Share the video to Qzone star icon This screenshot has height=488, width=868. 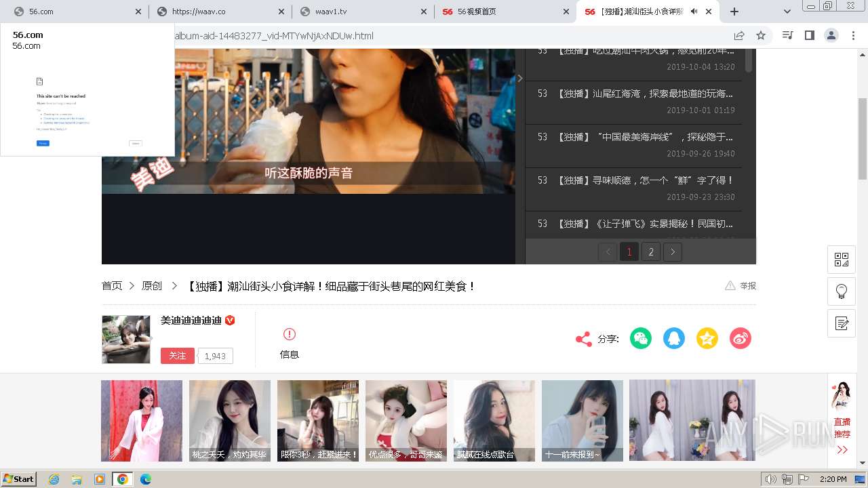pyautogui.click(x=707, y=338)
